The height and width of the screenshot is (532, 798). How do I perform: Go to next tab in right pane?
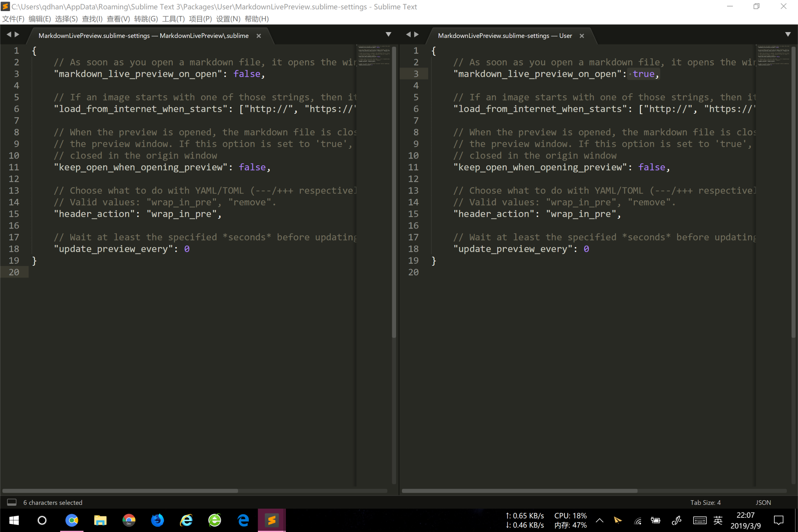[x=417, y=34]
